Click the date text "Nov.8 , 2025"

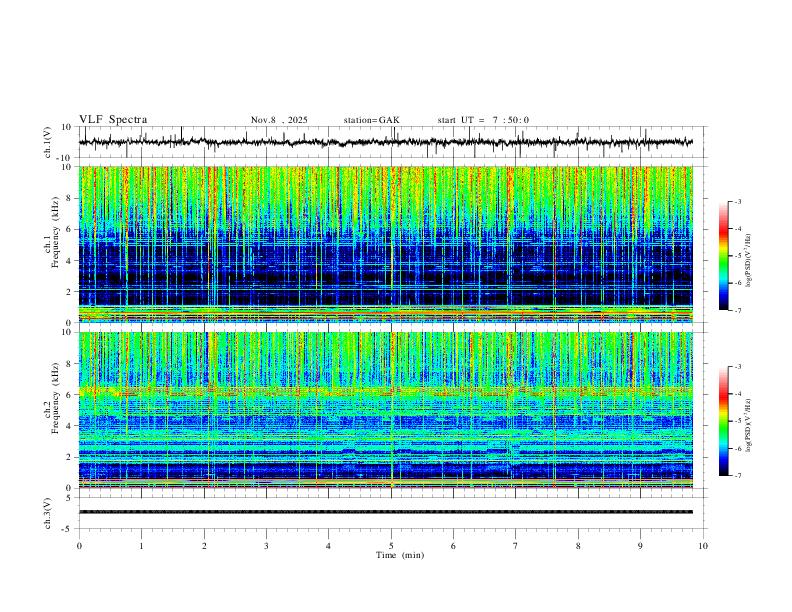[279, 120]
